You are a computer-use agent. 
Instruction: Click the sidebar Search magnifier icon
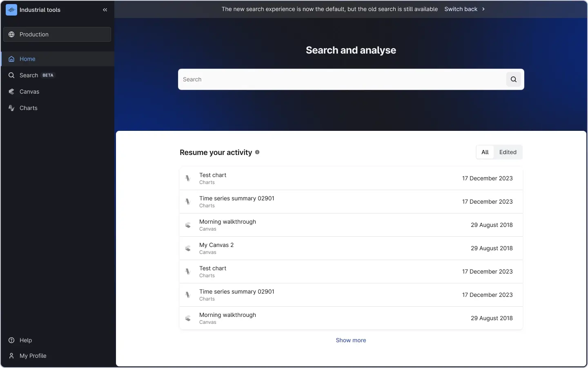[x=11, y=75]
